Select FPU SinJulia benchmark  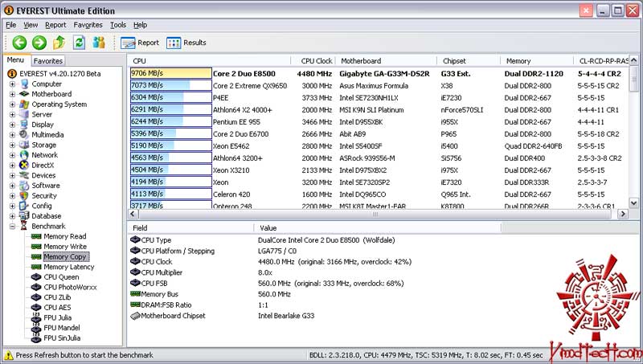[63, 338]
